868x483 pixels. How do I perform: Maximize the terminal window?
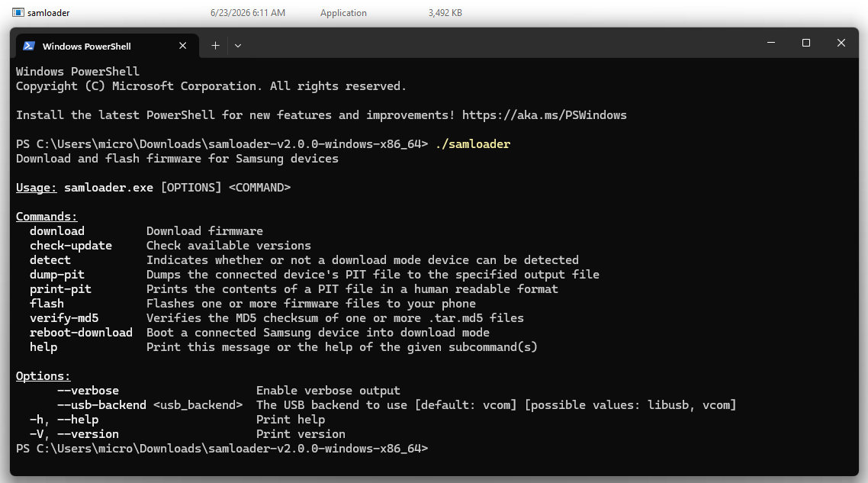pyautogui.click(x=806, y=43)
